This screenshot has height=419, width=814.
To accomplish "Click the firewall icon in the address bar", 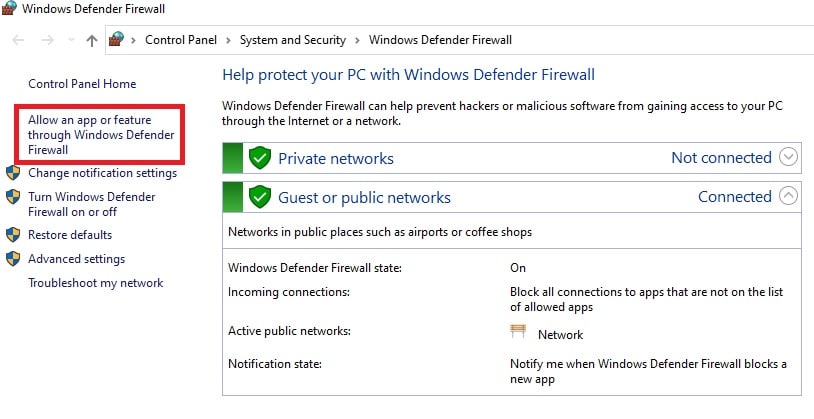I will point(118,40).
